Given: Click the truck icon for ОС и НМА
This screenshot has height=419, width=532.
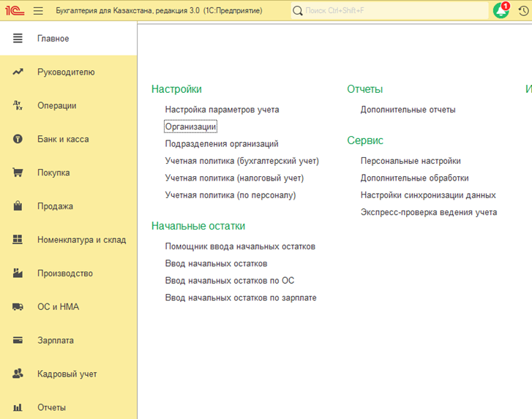Looking at the screenshot, I should [x=18, y=307].
